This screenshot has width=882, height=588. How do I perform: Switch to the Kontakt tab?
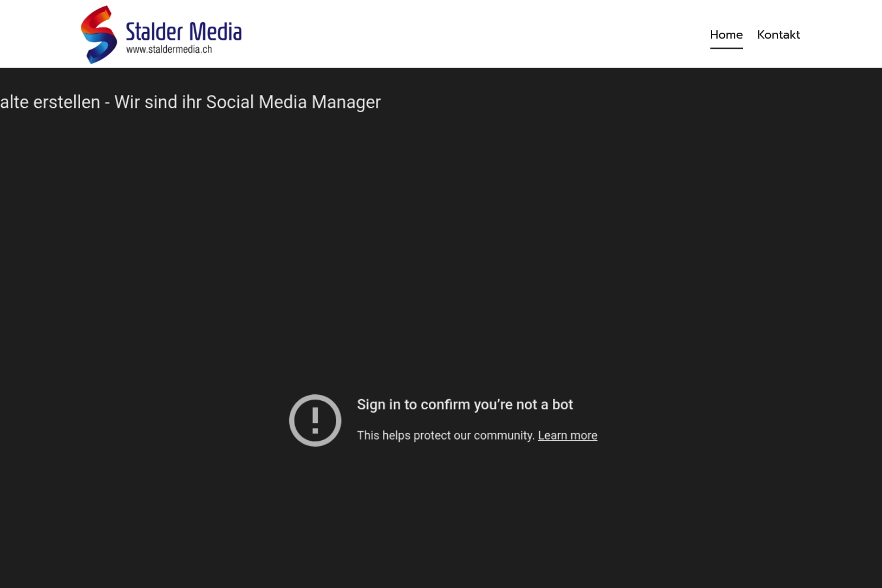pyautogui.click(x=778, y=34)
